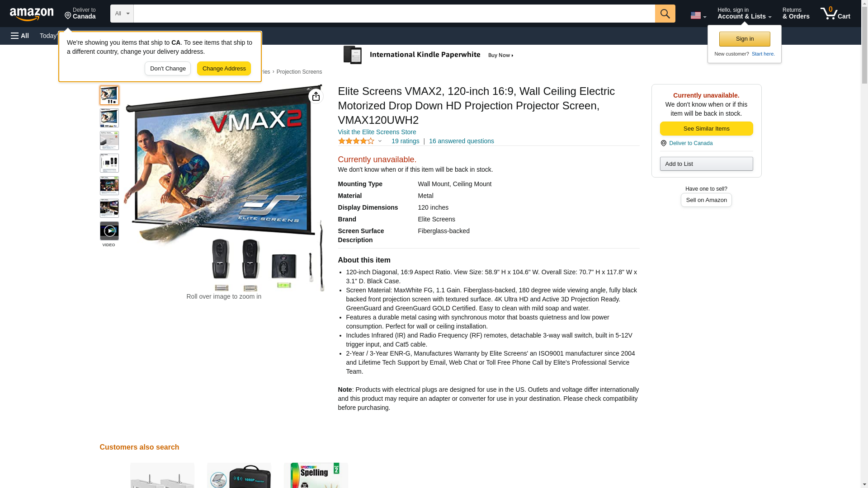Click the search magnifier button
Screen dimensions: 868x488
(665, 14)
